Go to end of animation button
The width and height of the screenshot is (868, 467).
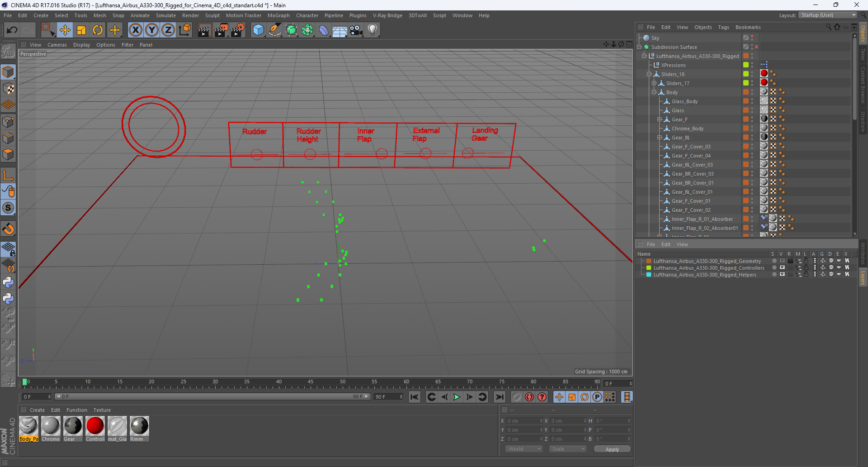click(500, 397)
